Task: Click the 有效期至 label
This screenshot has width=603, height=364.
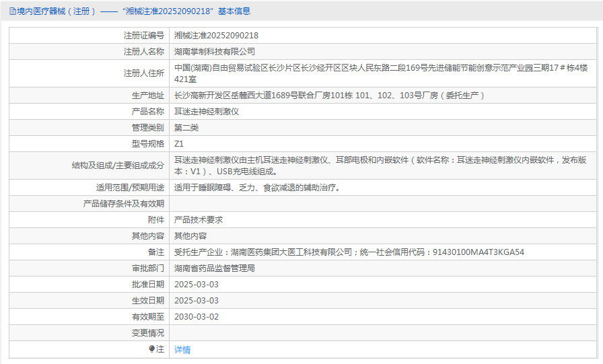Action: pos(148,317)
